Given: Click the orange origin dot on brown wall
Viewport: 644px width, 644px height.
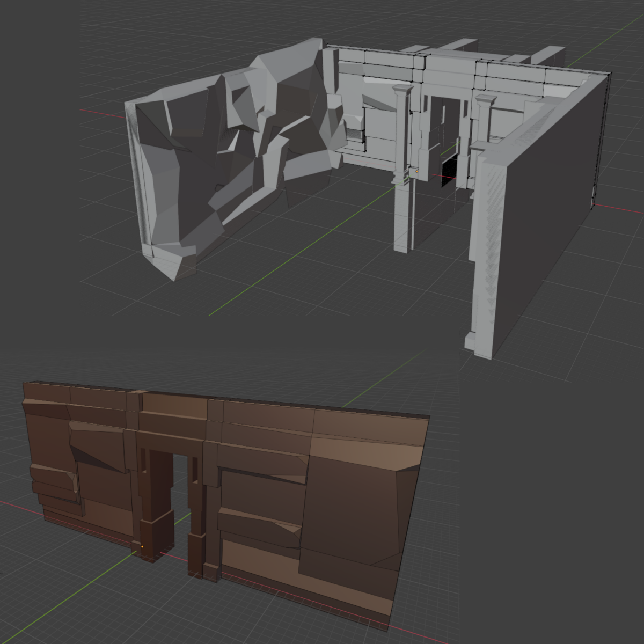Looking at the screenshot, I should 142,547.
